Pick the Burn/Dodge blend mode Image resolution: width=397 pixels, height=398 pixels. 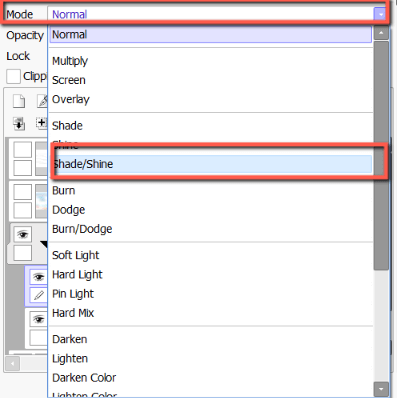pos(82,229)
